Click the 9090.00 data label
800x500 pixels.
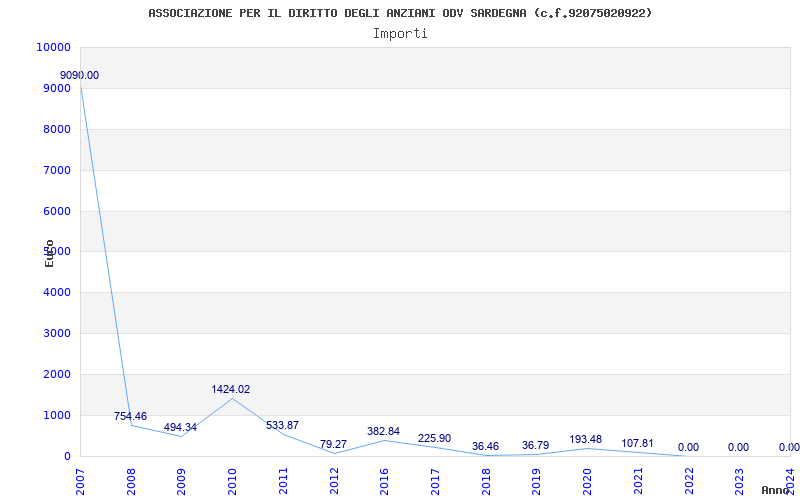[x=79, y=76]
